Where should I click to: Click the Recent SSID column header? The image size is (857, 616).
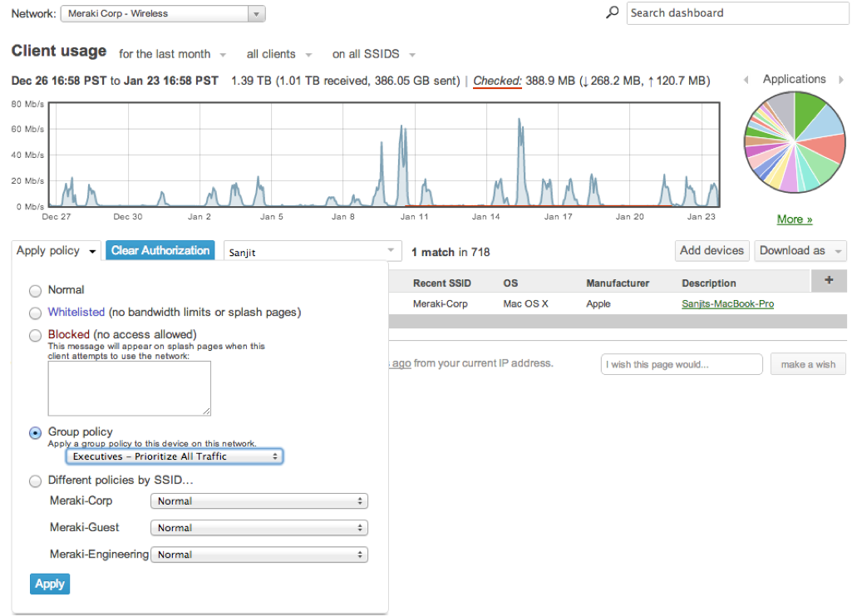(x=441, y=283)
